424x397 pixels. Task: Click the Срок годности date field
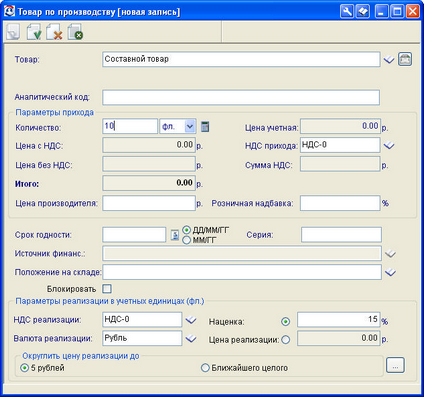pyautogui.click(x=134, y=235)
